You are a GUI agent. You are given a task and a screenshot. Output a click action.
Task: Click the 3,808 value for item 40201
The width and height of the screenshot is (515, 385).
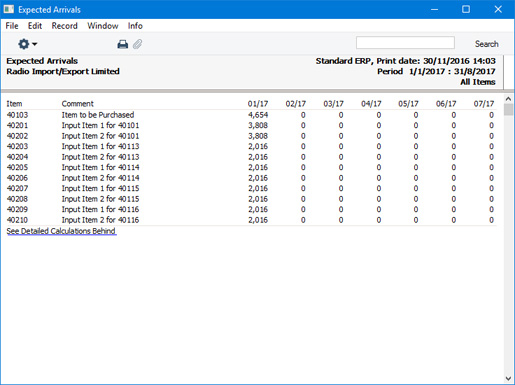click(x=258, y=125)
